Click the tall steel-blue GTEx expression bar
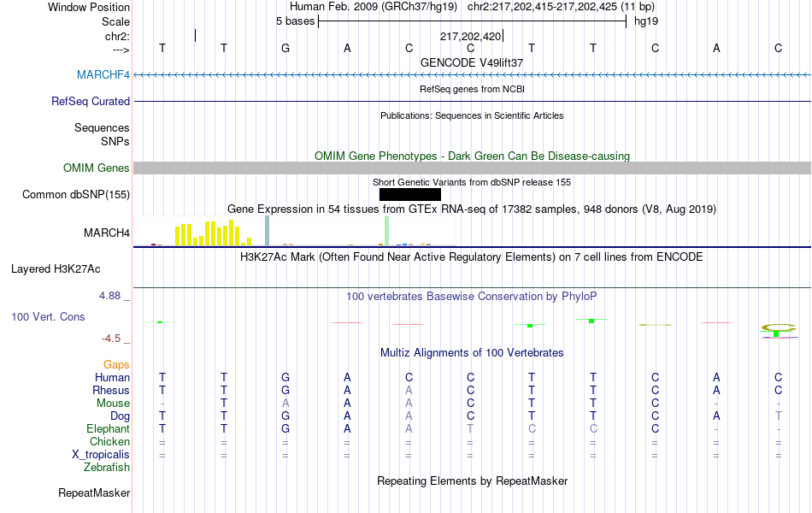Screen dimensions: 812x513 pos(268,231)
